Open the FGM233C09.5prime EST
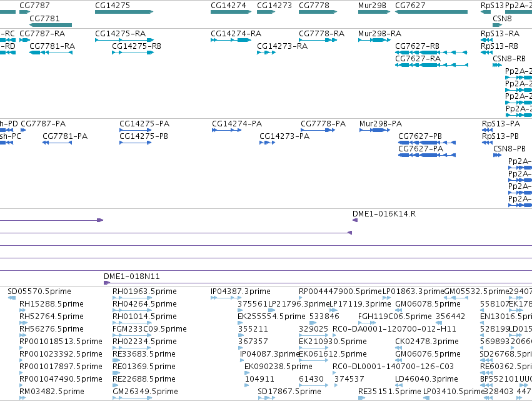The image size is (532, 401). (x=149, y=329)
